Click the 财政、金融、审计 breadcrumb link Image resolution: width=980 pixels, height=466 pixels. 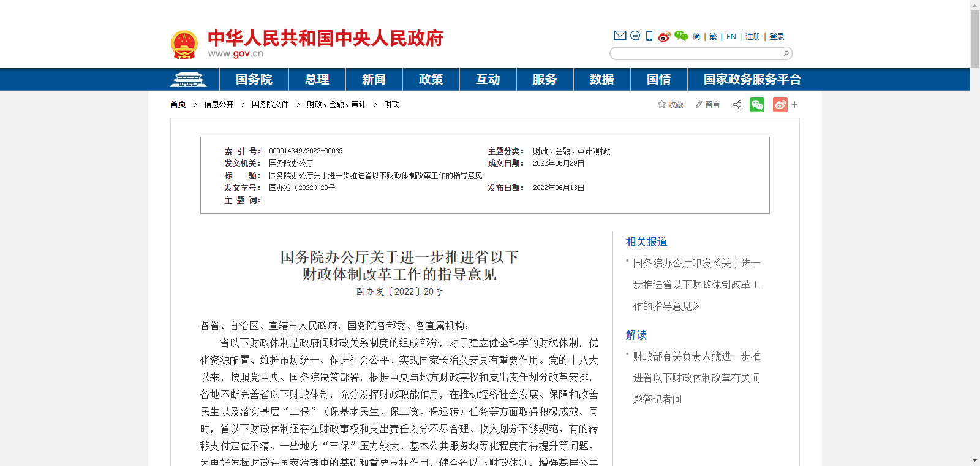coord(336,105)
